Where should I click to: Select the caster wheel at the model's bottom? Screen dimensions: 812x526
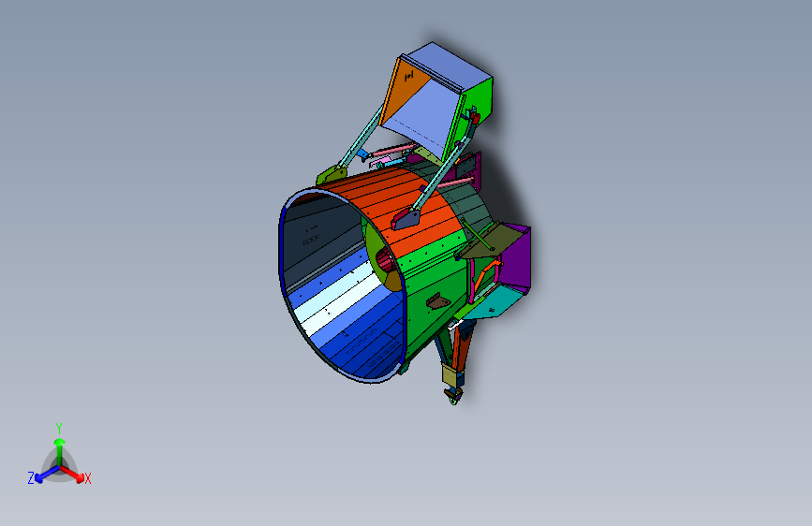[x=453, y=396]
